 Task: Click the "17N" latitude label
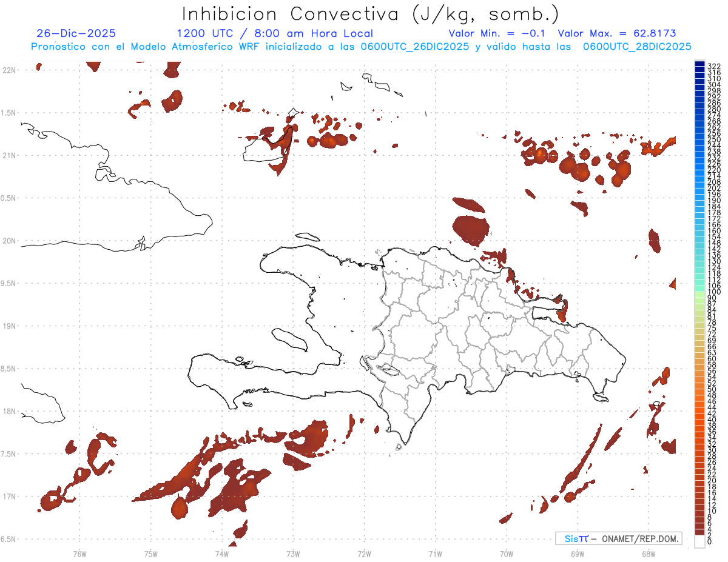(x=8, y=497)
